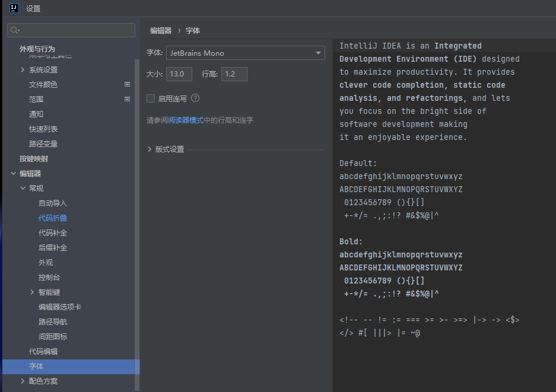Click the help icon next to 启用连写

pyautogui.click(x=195, y=98)
